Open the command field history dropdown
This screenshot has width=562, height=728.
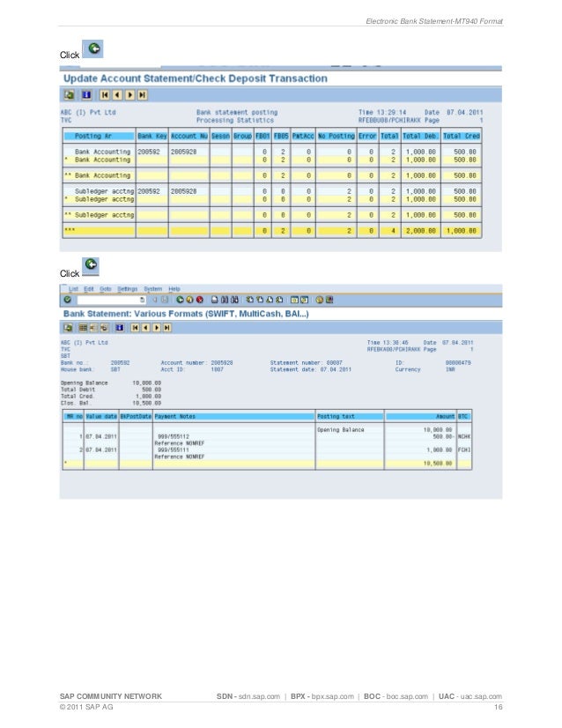coord(142,300)
